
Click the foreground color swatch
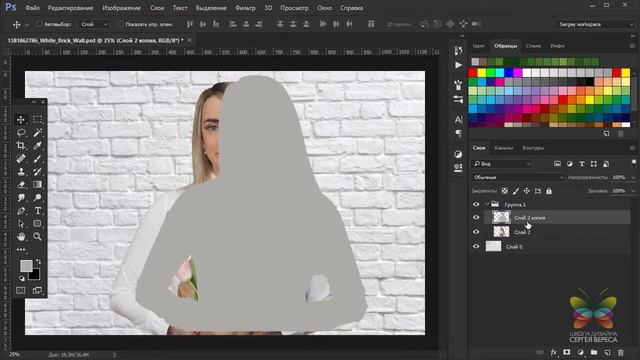coord(26,266)
